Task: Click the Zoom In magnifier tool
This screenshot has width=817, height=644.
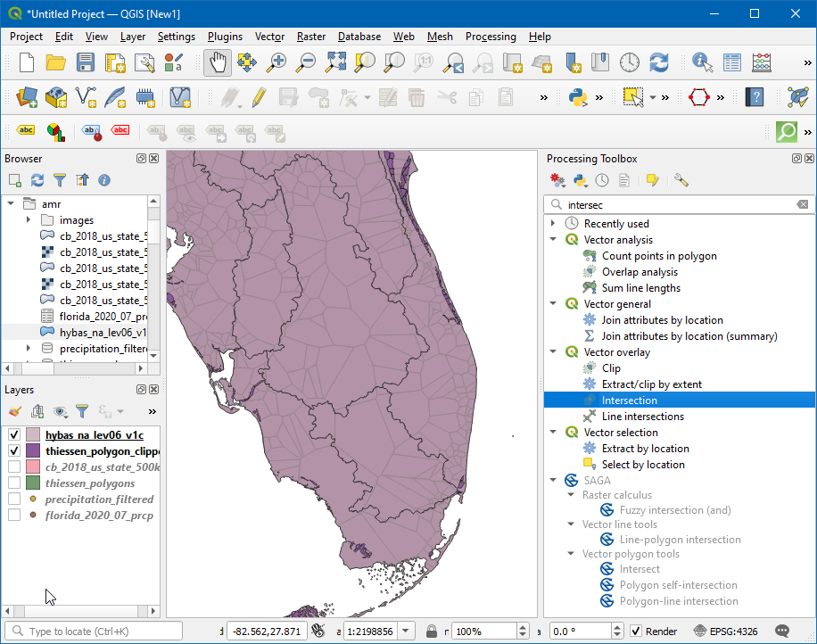Action: point(276,62)
